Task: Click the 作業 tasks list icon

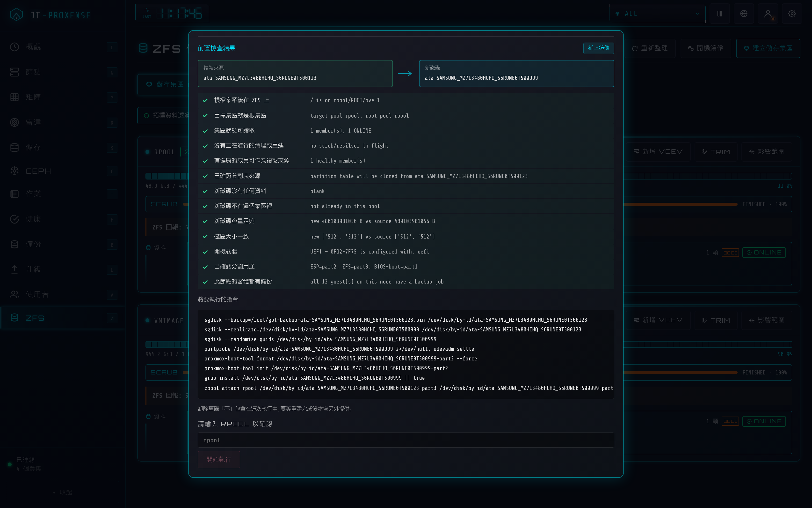Action: click(x=14, y=194)
